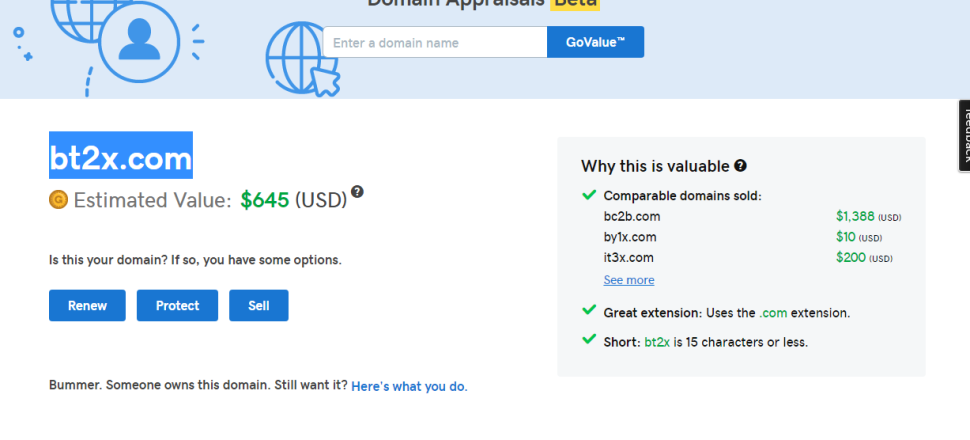This screenshot has width=970, height=440.
Task: Click the by1x.com comparable domain
Action: [630, 237]
